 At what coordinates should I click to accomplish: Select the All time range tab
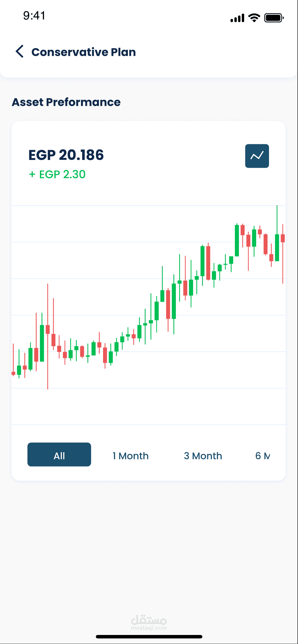tap(59, 454)
